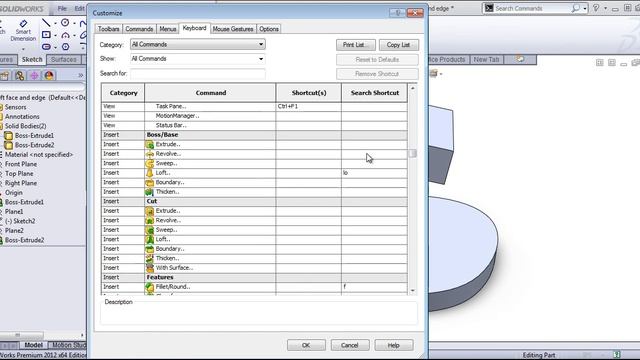Click the Ctrl+F1 shortcut cell for Task Pane

click(309, 107)
